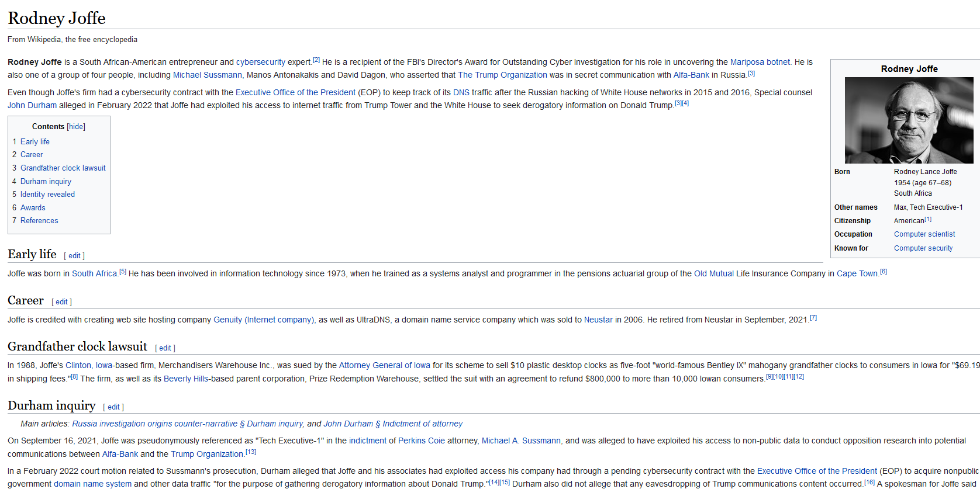Open domain name system link
The width and height of the screenshot is (980, 489).
[x=92, y=484]
